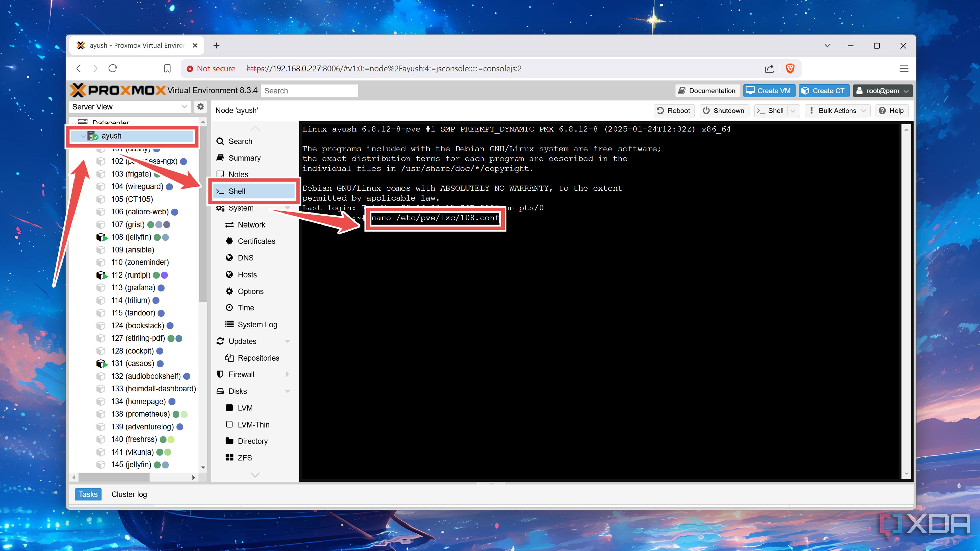Screen dimensions: 980x551
Task: View the DNS configuration
Action: (x=245, y=257)
